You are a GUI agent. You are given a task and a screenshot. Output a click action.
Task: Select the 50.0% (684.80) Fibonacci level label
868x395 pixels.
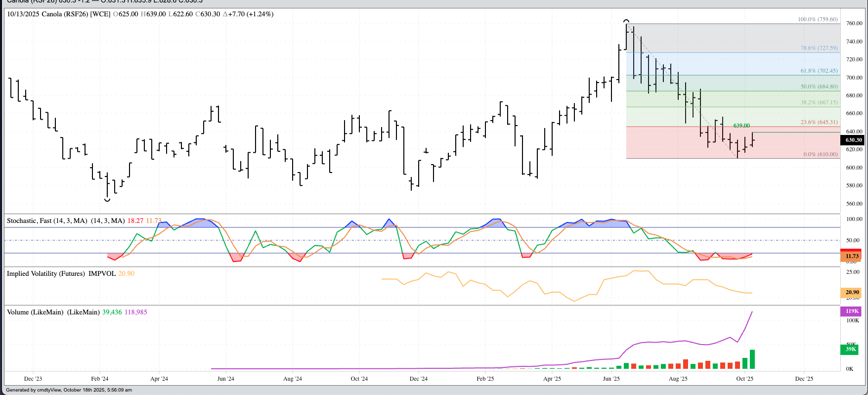coord(819,87)
